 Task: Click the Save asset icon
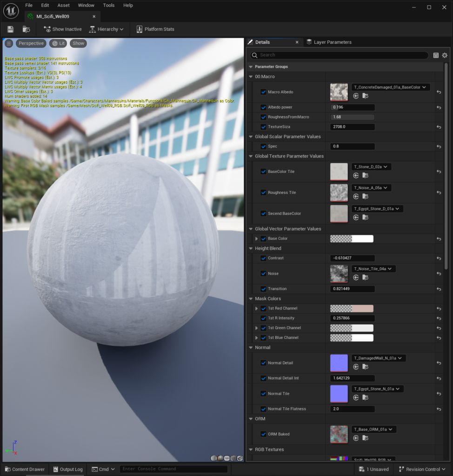[10, 29]
